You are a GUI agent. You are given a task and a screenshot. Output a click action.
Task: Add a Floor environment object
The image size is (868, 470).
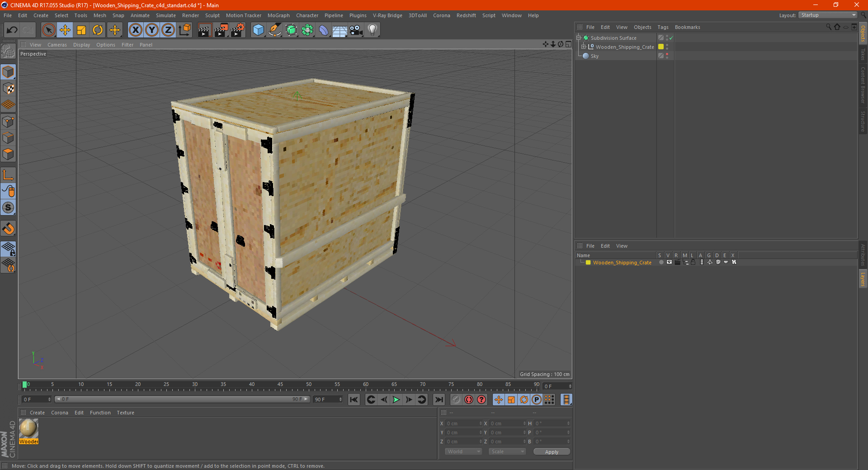340,30
